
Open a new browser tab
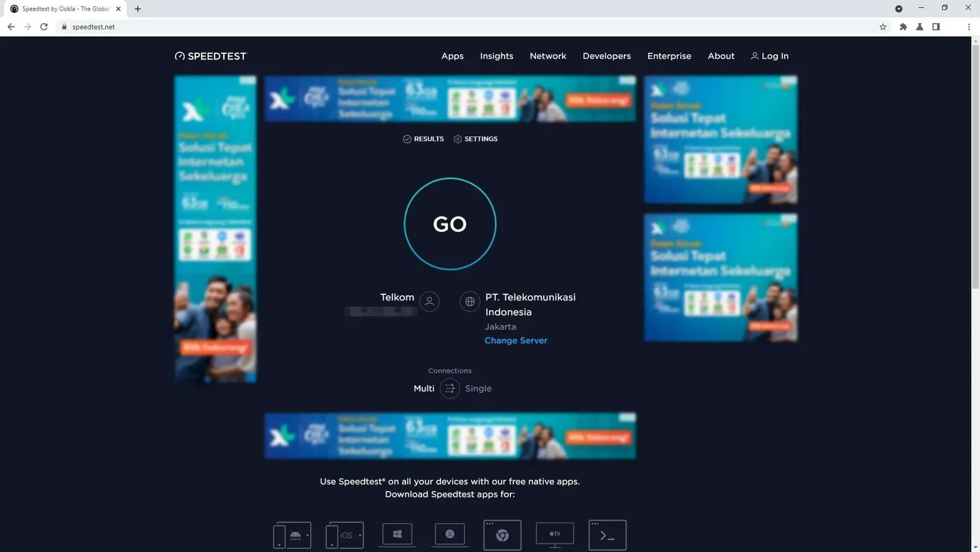(x=138, y=9)
